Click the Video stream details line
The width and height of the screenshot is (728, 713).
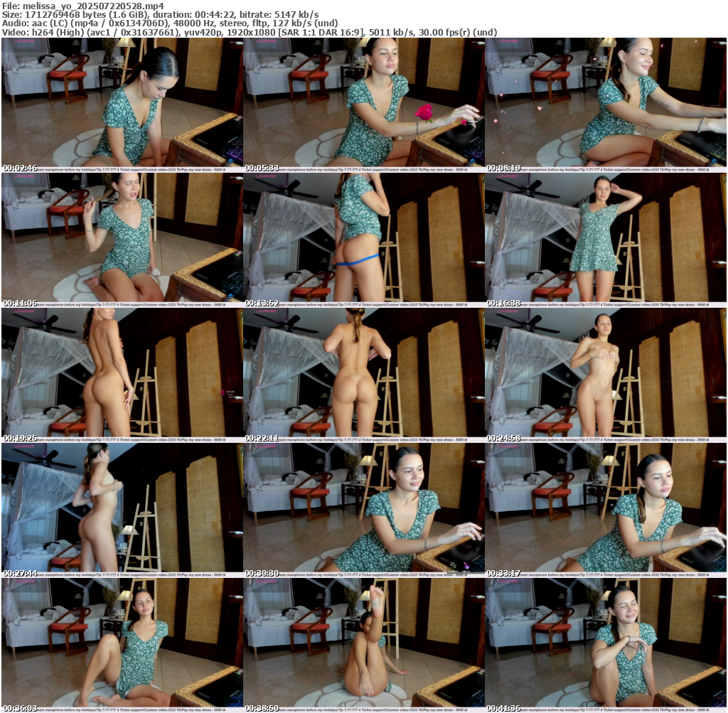(x=249, y=32)
